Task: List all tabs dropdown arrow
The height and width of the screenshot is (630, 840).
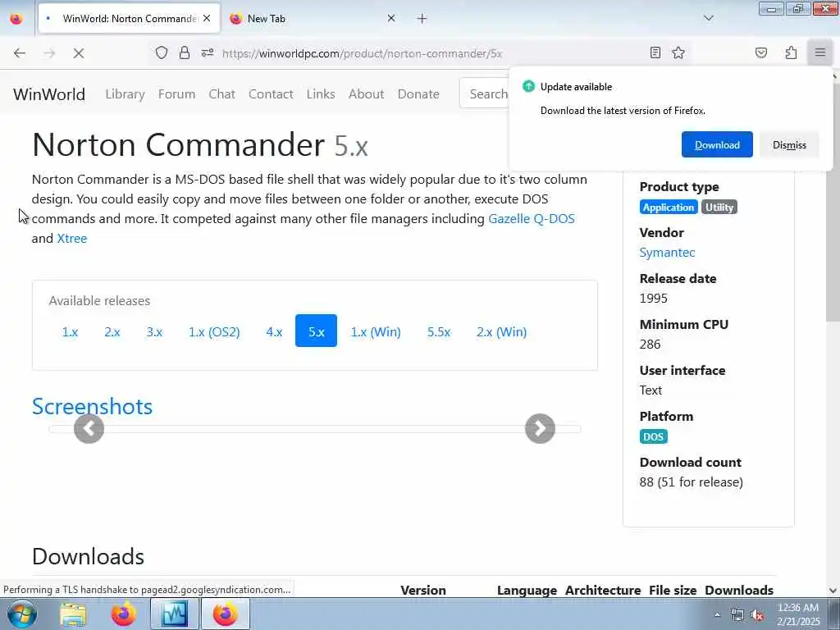Action: click(708, 18)
